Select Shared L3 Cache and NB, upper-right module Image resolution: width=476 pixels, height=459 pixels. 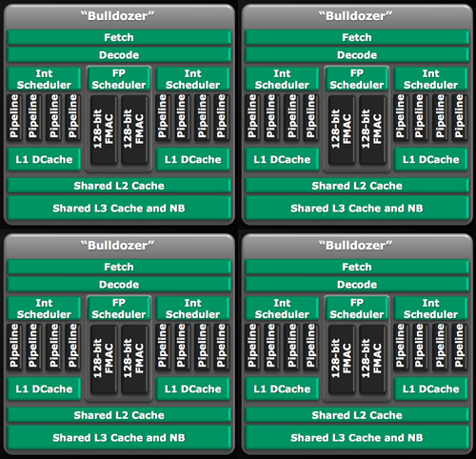357,209
